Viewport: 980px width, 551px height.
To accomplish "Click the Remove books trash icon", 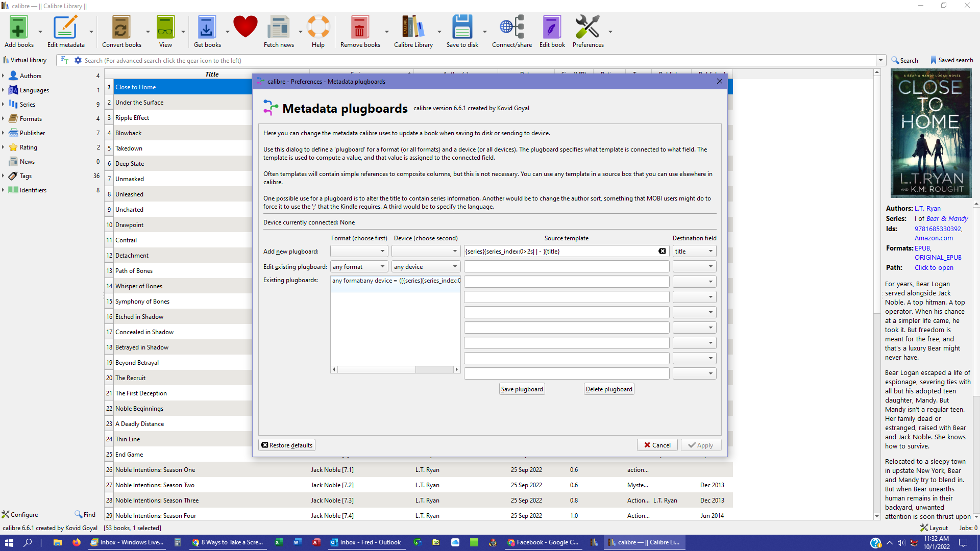I will (359, 28).
